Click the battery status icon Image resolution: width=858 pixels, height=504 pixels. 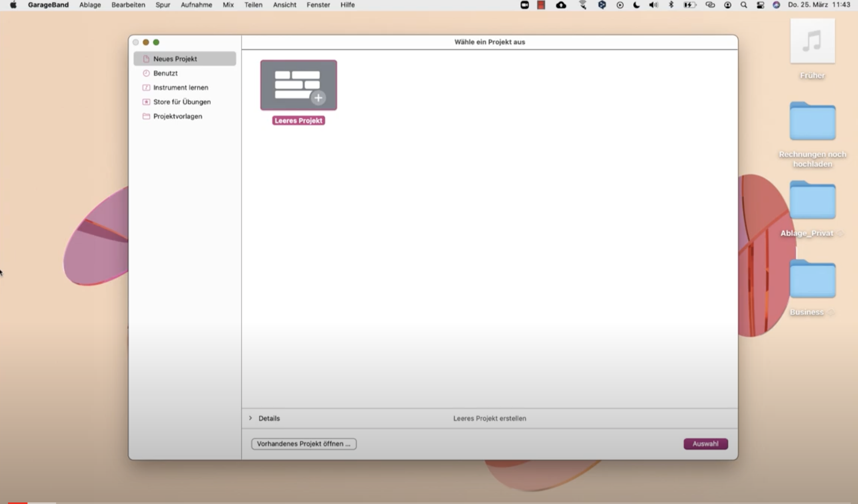[x=689, y=5]
